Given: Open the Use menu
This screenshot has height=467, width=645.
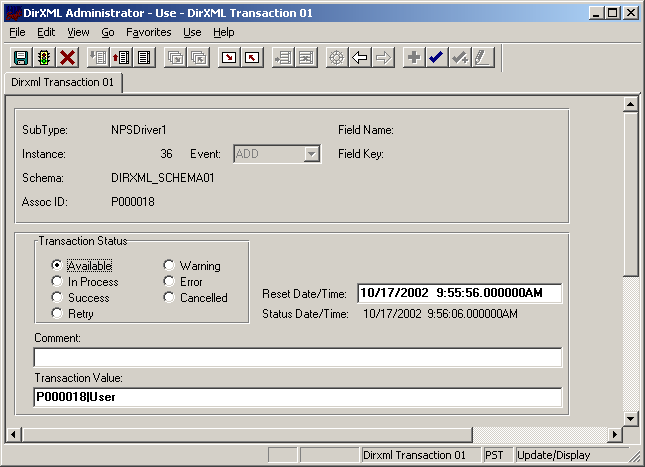Looking at the screenshot, I should point(192,32).
